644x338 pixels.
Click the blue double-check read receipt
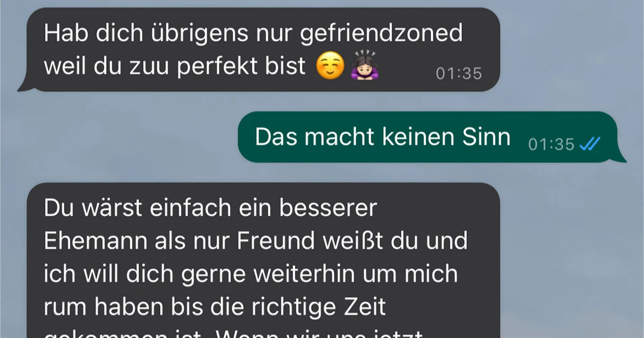[590, 144]
